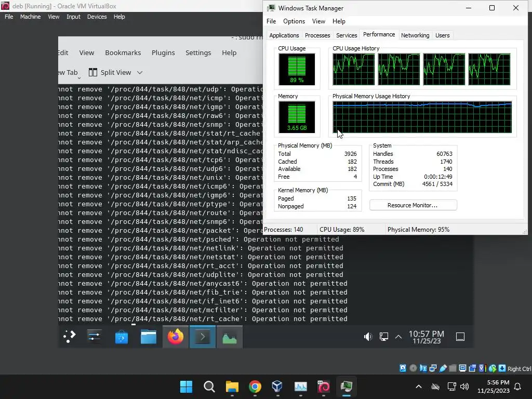Open Windows taskbar search
532x399 pixels.
point(209,387)
